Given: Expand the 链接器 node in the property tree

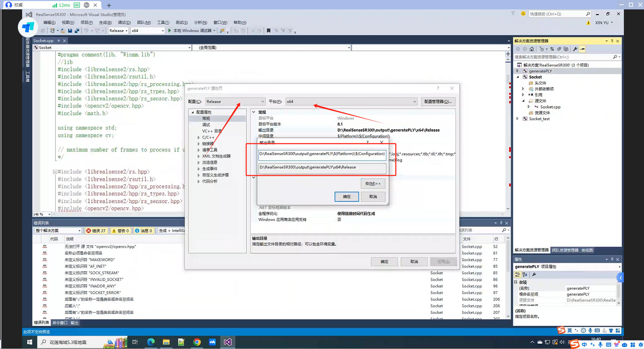Looking at the screenshot, I should coord(199,144).
